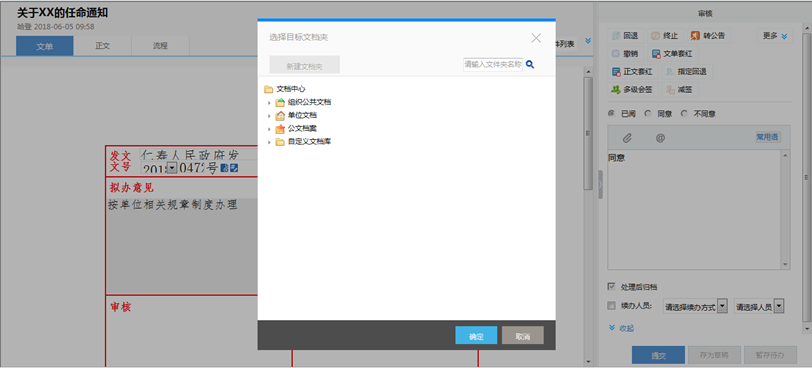Open the year dropdown in document number

[171, 168]
